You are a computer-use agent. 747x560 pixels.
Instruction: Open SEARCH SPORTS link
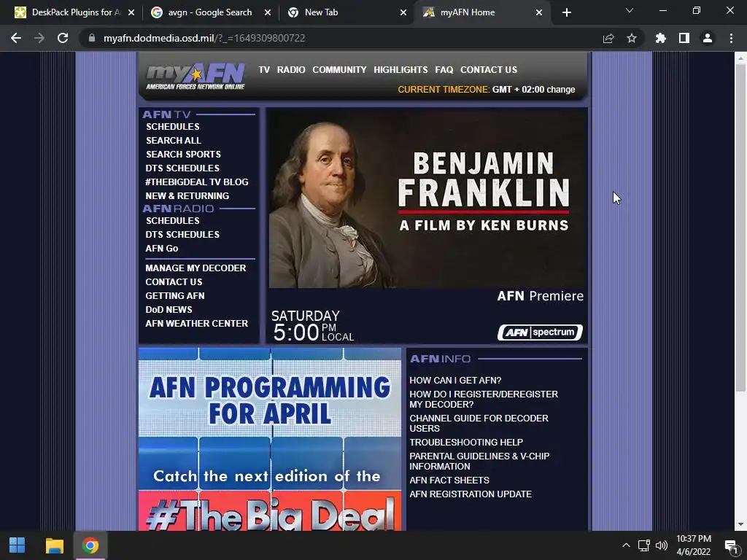[x=183, y=155]
